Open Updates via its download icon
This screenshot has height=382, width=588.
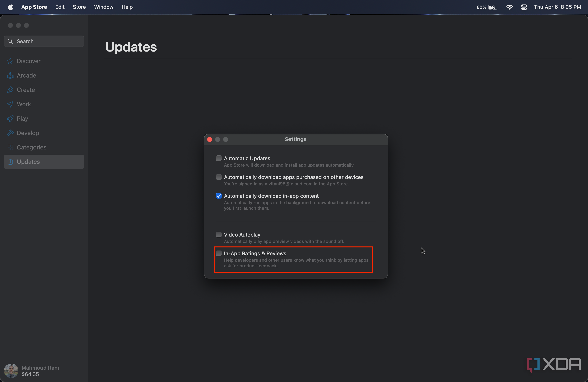[10, 162]
